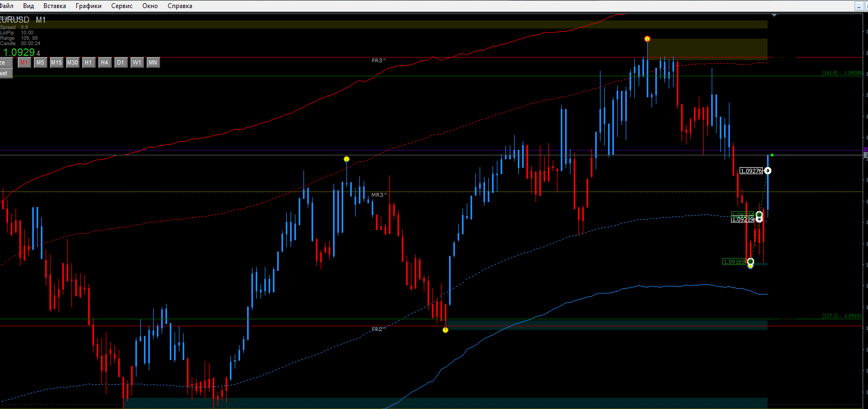The height and width of the screenshot is (409, 868).
Task: Select the M30 timeframe button
Action: [x=73, y=62]
